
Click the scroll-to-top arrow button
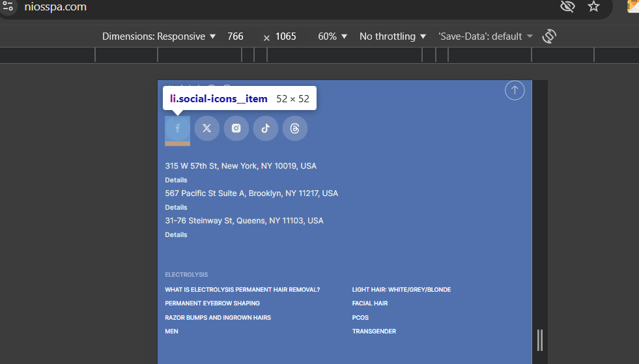515,90
